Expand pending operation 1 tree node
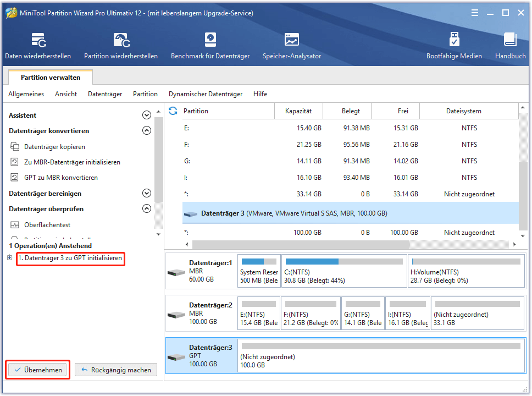The height and width of the screenshot is (396, 532). pos(9,258)
